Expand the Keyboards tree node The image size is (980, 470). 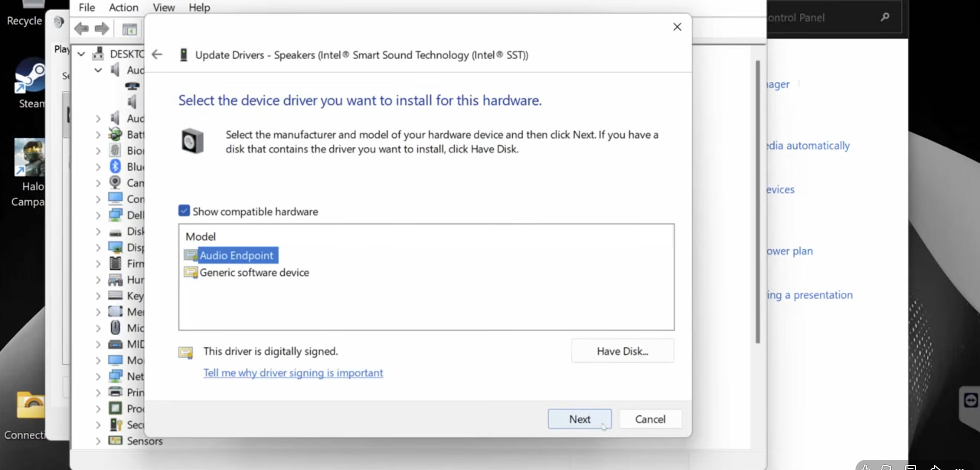[98, 296]
